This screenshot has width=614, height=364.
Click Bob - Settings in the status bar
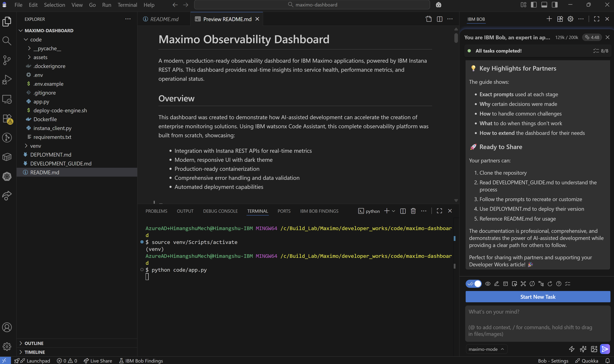[553, 361]
